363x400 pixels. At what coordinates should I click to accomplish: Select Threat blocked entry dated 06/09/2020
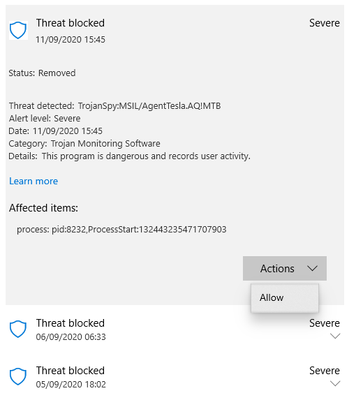coord(175,329)
